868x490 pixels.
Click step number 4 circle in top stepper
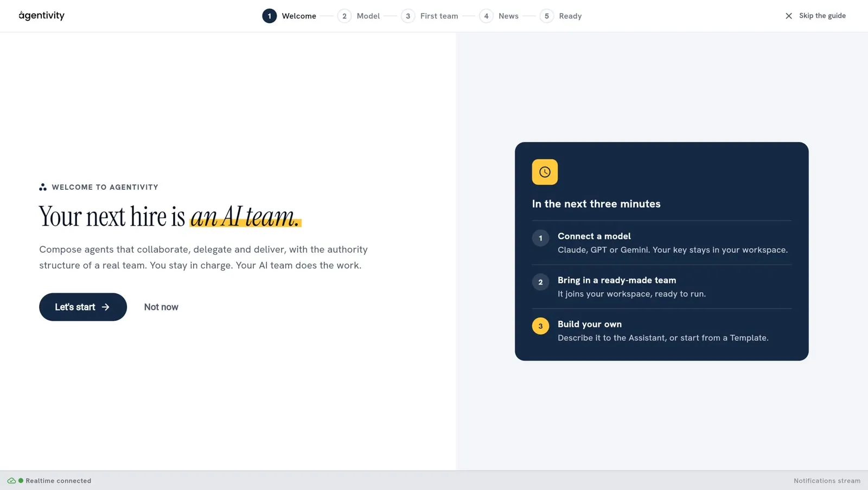coord(486,16)
